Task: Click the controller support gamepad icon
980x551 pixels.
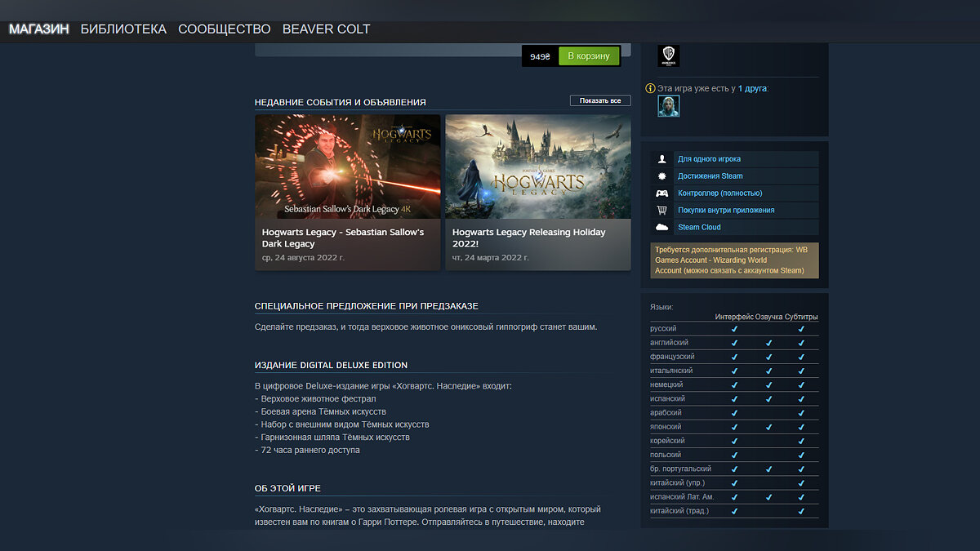Action: (661, 193)
